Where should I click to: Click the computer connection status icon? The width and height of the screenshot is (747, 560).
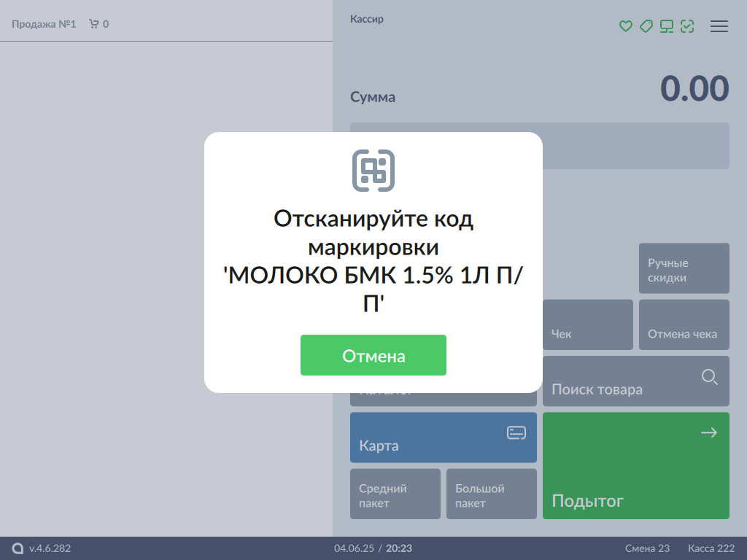click(666, 26)
